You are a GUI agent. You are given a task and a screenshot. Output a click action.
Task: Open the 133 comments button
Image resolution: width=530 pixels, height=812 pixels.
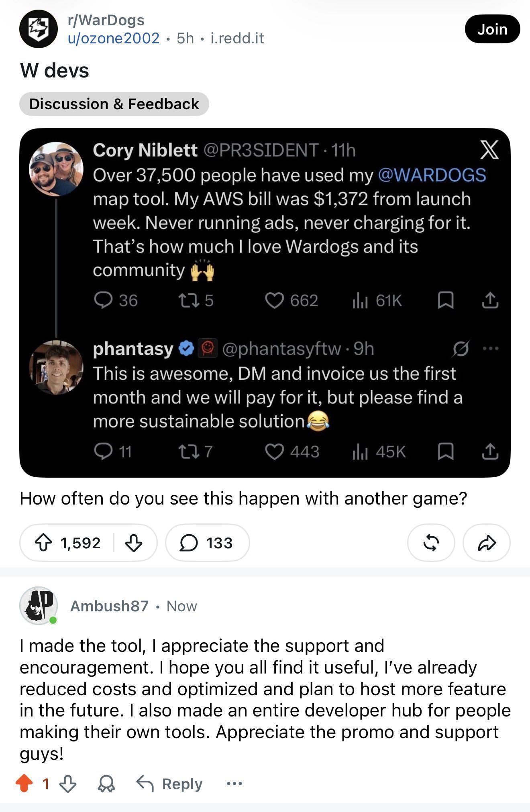pos(207,543)
